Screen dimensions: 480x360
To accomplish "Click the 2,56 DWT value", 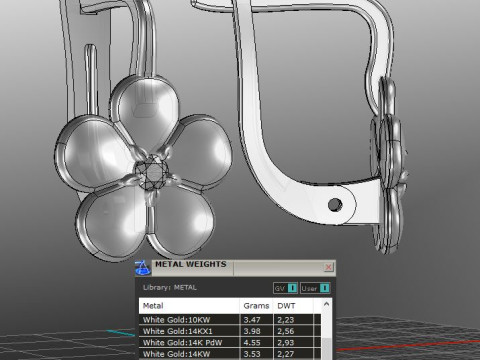I will coord(286,331).
